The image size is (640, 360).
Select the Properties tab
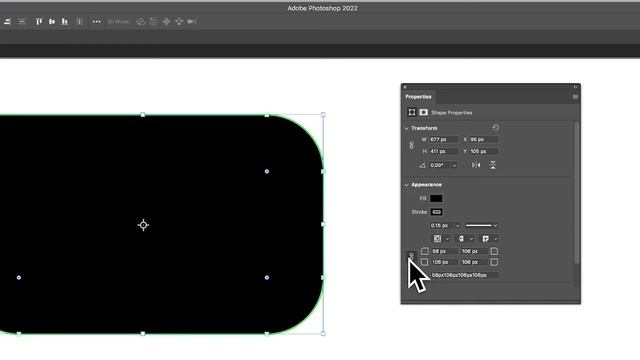point(418,97)
